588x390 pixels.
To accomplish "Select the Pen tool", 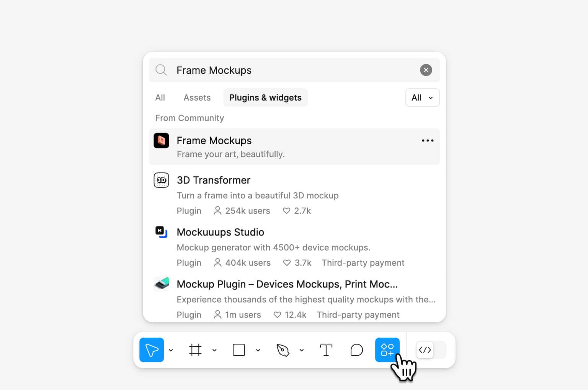I will click(x=283, y=350).
